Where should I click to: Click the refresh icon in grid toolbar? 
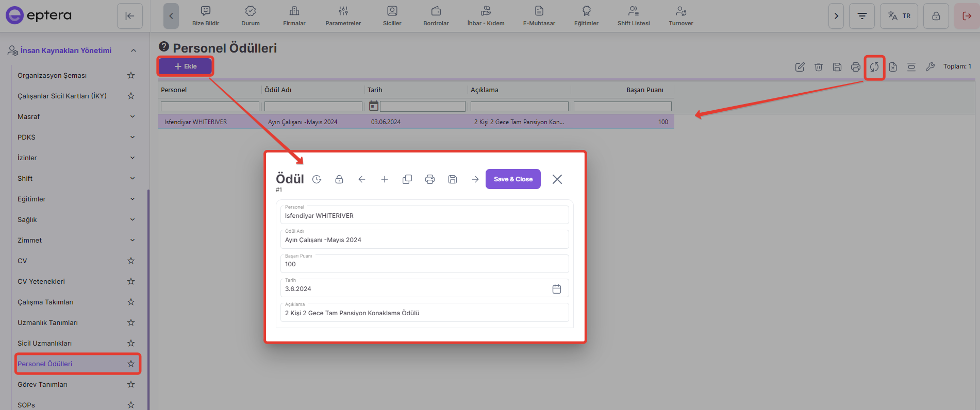click(x=874, y=67)
